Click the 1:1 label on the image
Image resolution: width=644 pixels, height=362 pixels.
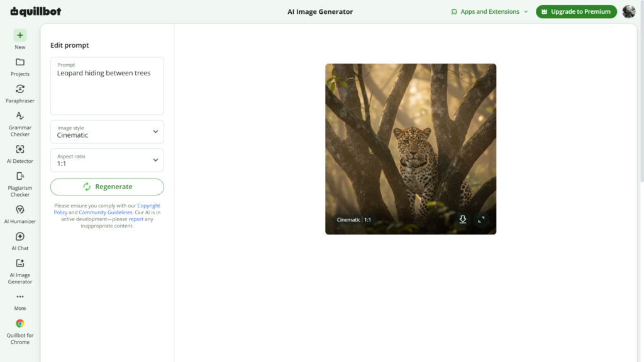pos(367,219)
